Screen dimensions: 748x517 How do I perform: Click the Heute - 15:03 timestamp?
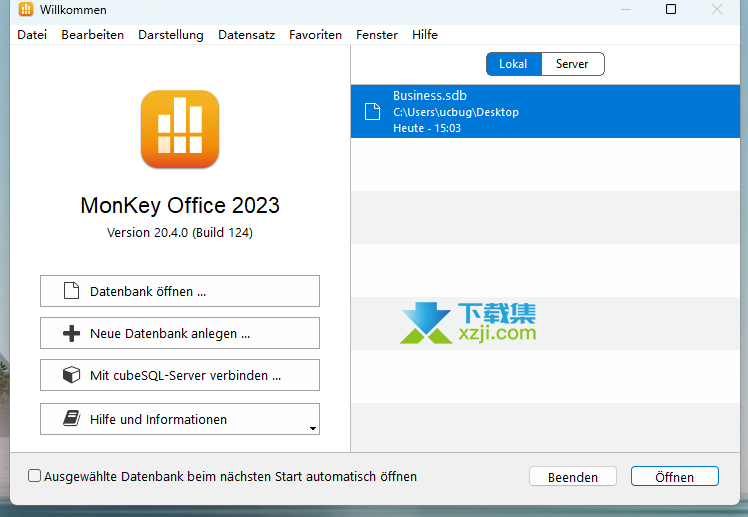tap(427, 128)
